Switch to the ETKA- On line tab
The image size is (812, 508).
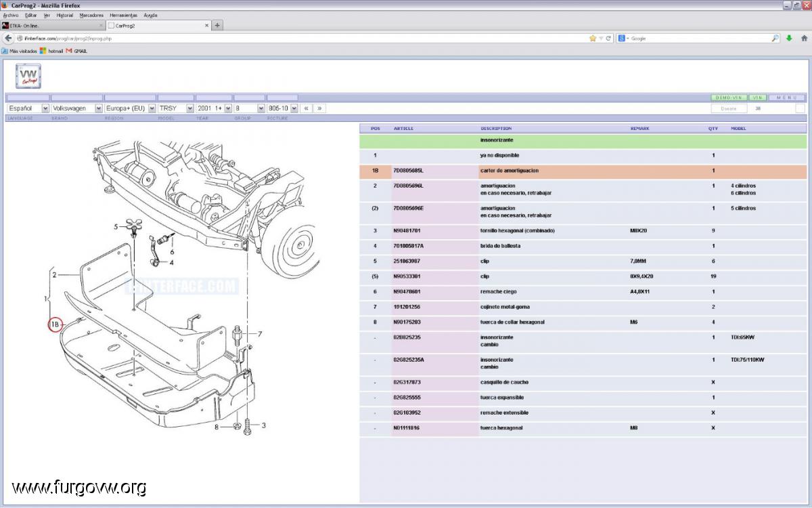pyautogui.click(x=53, y=26)
